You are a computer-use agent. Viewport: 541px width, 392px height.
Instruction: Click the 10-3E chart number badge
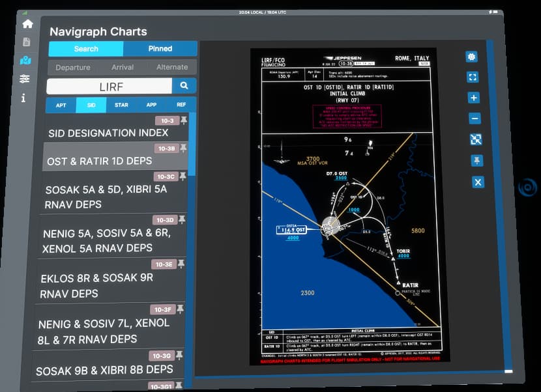tap(164, 264)
